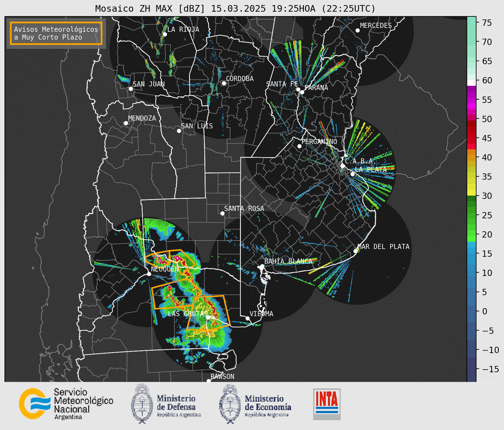Click the white city dot for Mercedes
504x430 pixels.
pyautogui.click(x=357, y=30)
